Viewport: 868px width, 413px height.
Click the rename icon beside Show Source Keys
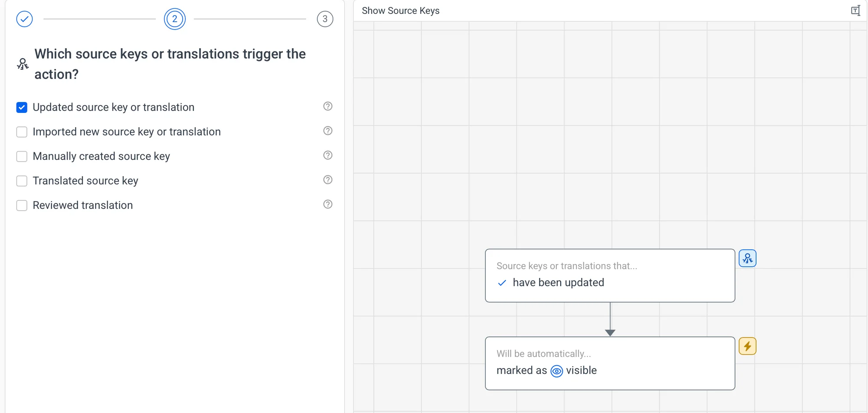point(855,11)
